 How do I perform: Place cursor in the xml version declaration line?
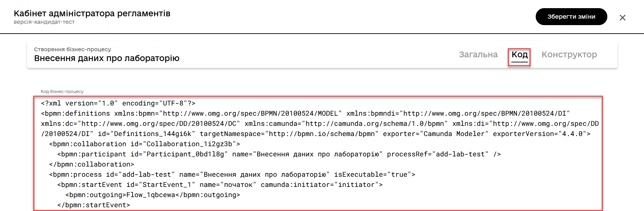[x=118, y=103]
